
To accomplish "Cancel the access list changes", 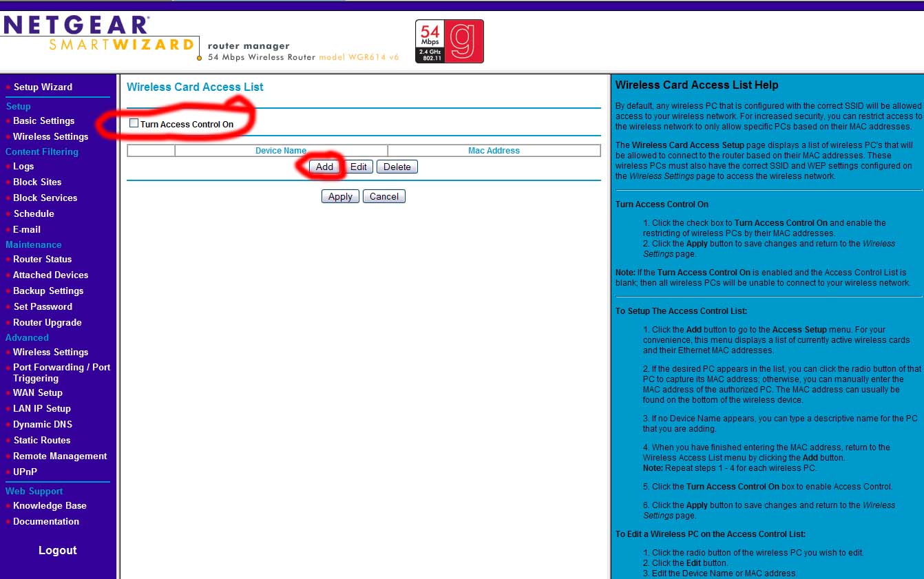I will pyautogui.click(x=384, y=196).
